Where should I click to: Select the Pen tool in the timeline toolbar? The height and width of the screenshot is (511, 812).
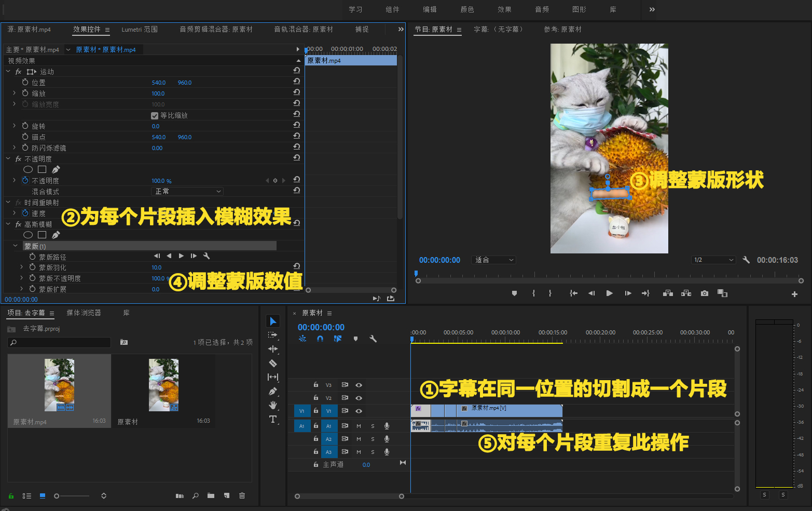coord(273,391)
